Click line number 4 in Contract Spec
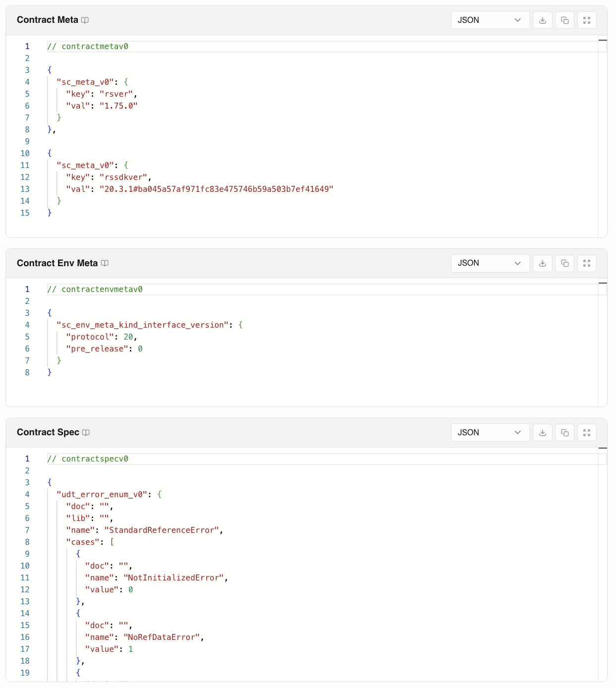The width and height of the screenshot is (616, 689). (27, 495)
